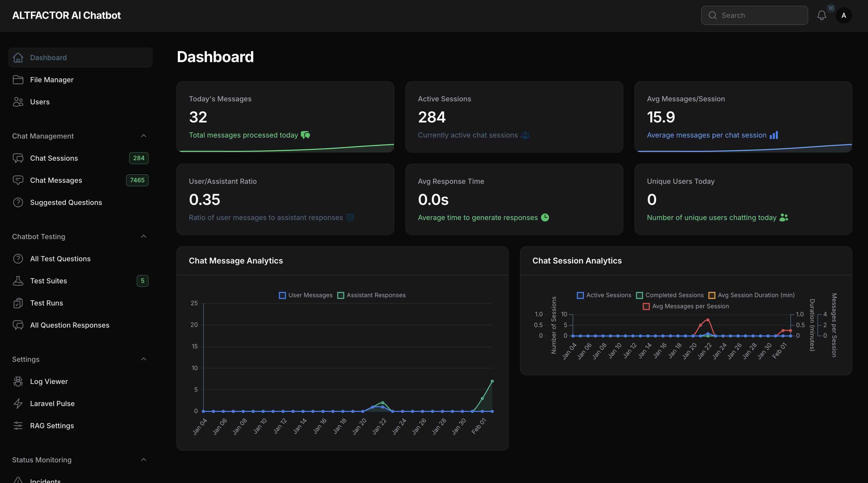Select the Laravel Pulse lightning icon
868x483 pixels.
19,403
